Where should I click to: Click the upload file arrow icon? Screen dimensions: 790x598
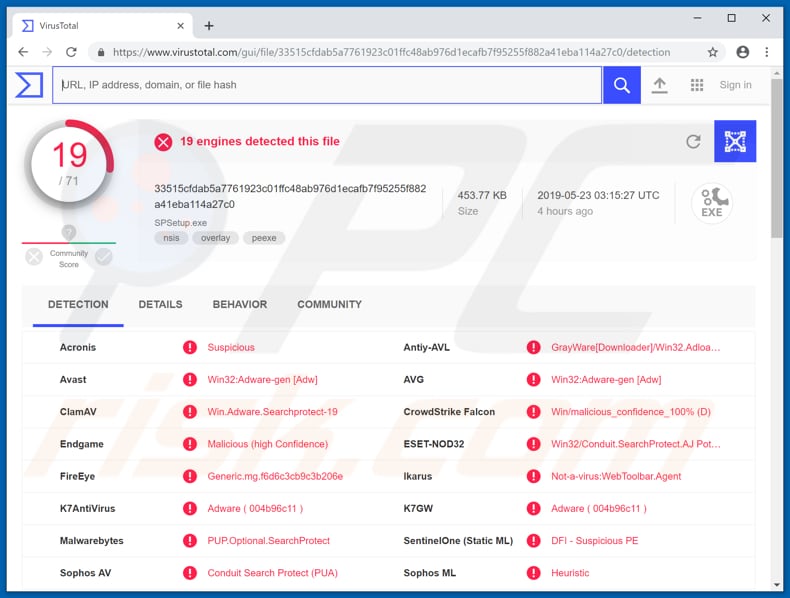(x=659, y=85)
